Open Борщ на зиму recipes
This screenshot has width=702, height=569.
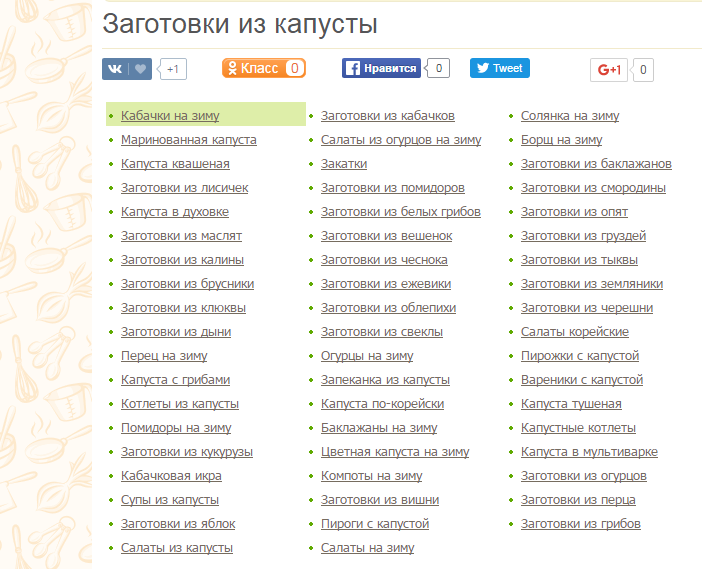point(561,140)
